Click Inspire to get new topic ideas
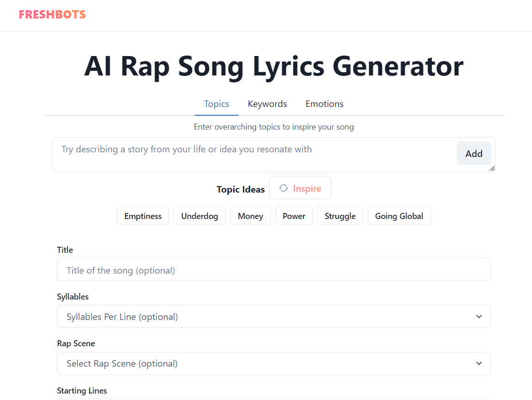 coord(300,188)
